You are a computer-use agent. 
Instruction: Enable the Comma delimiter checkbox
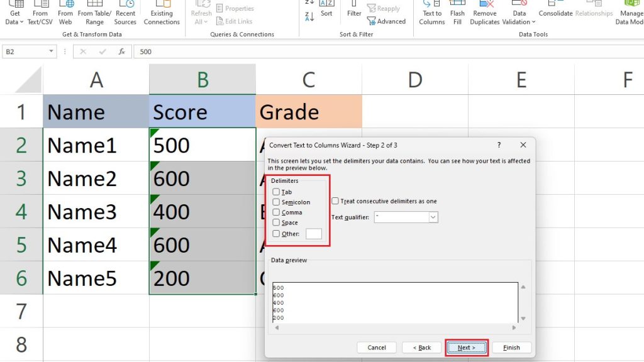point(275,212)
